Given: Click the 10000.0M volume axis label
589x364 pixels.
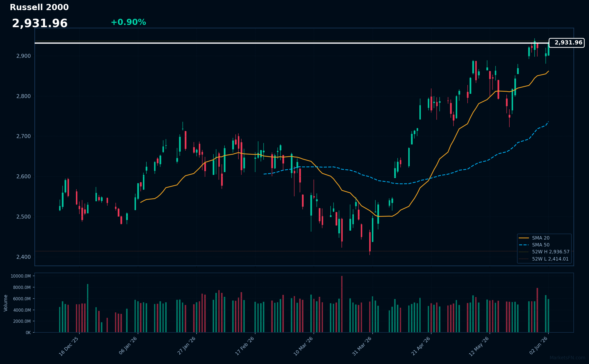Looking at the screenshot, I should click(x=21, y=276).
